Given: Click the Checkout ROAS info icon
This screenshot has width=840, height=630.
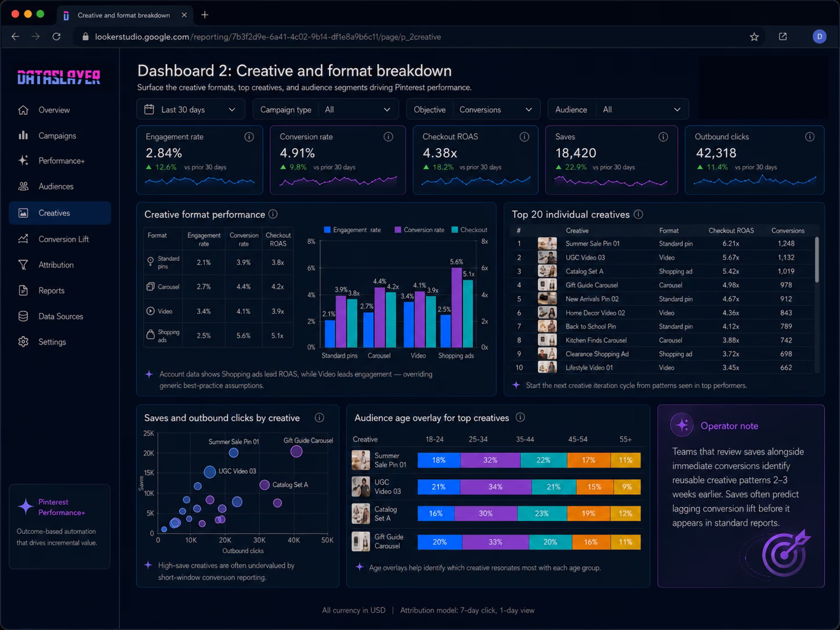Looking at the screenshot, I should pos(524,137).
